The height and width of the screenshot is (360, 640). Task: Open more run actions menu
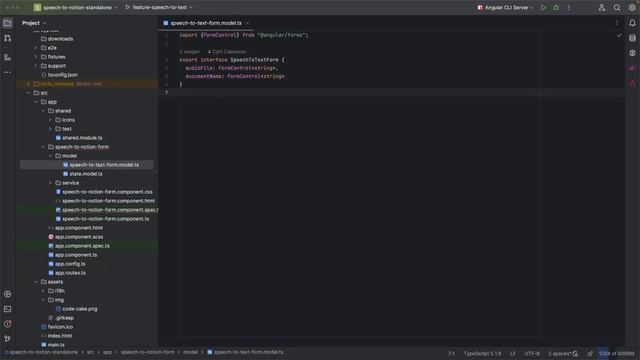click(569, 7)
